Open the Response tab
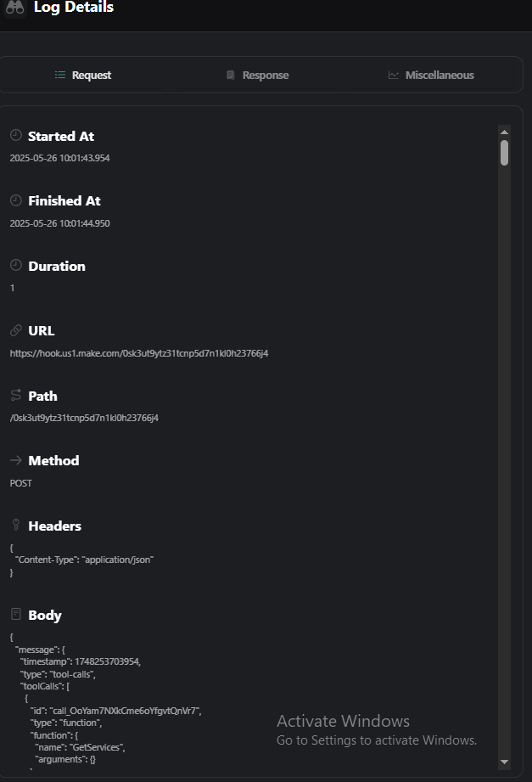This screenshot has width=532, height=782. tap(257, 75)
